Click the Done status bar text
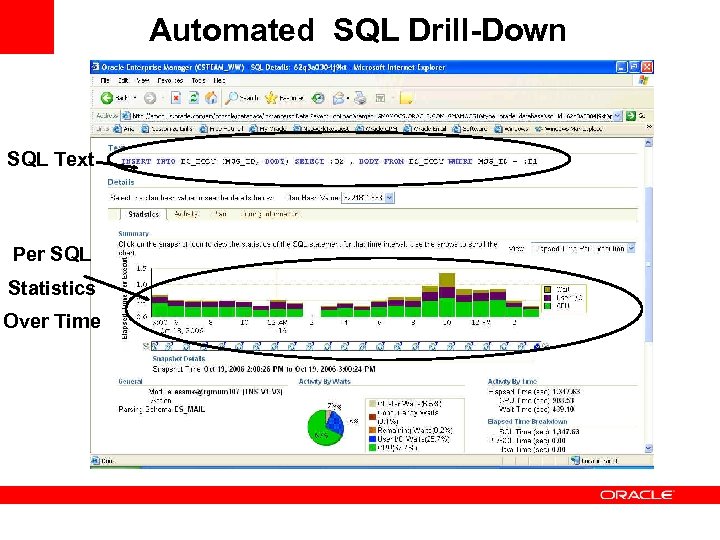 coord(107,461)
